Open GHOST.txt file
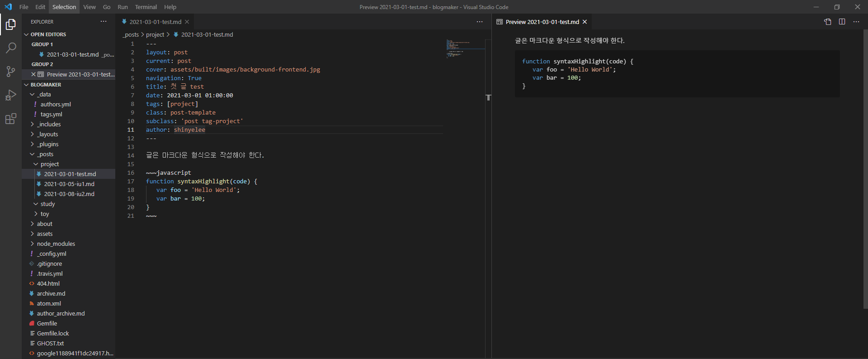Image resolution: width=868 pixels, height=359 pixels. point(69,343)
